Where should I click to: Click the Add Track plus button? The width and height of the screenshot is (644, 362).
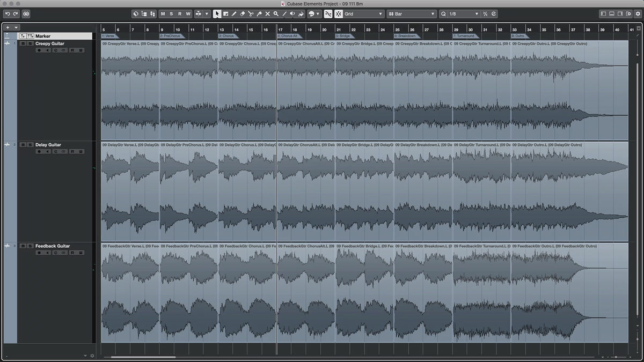coord(8,27)
